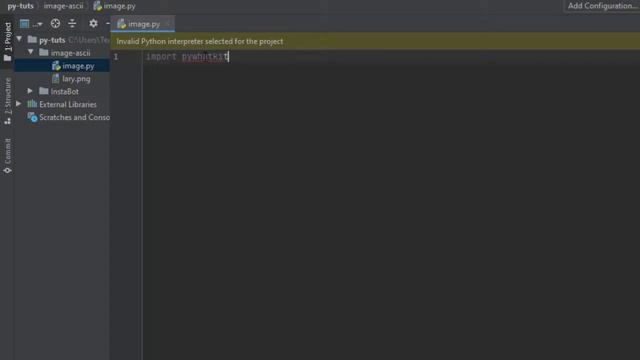Open the 2: Structure tool window
Screen dimensions: 640x360
coord(7,101)
